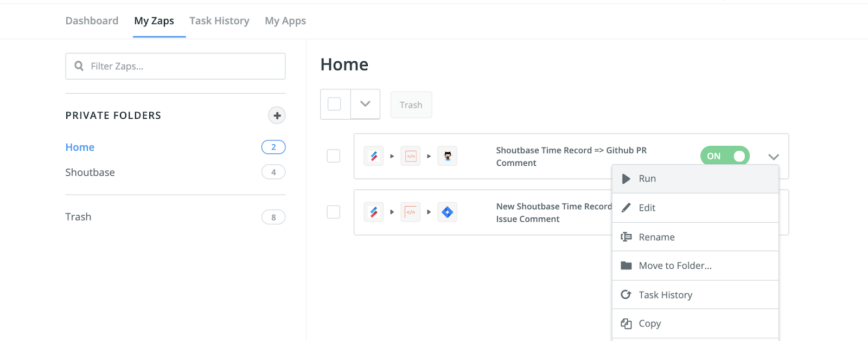Screen dimensions: 868x341
Task: Click the Run play triangle icon
Action: 626,179
